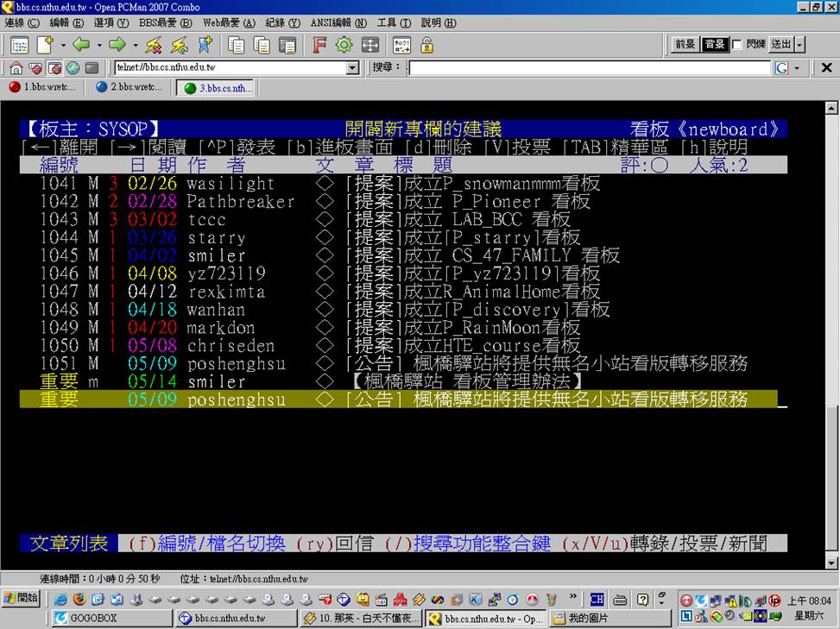The width and height of the screenshot is (840, 629).
Task: Click inside the 搜尋 search input field
Action: (589, 68)
